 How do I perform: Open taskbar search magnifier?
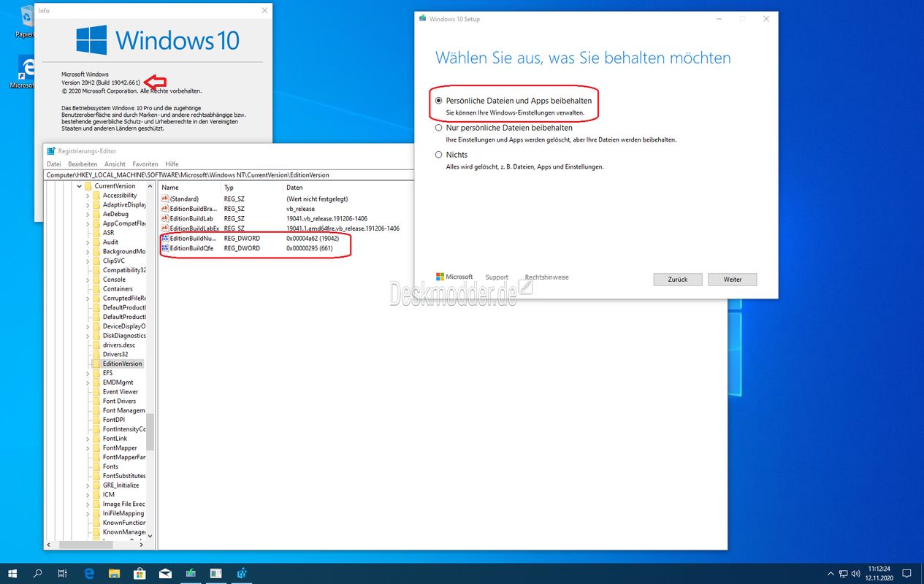click(x=38, y=573)
